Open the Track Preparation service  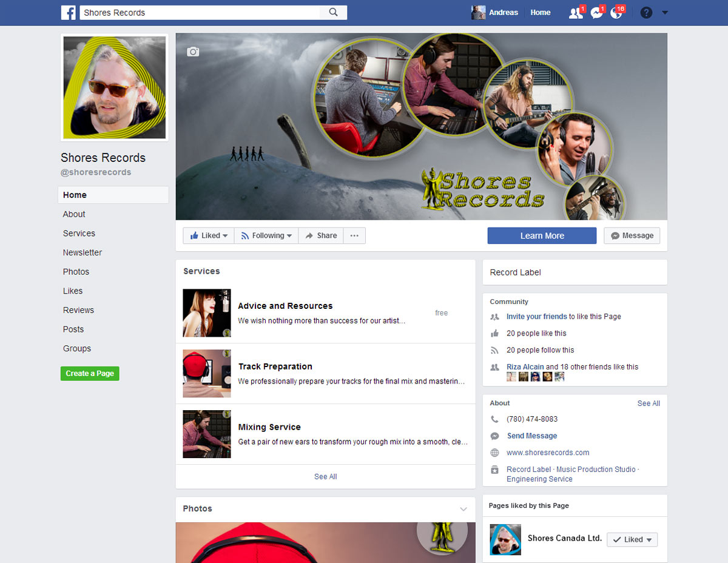[x=275, y=366]
